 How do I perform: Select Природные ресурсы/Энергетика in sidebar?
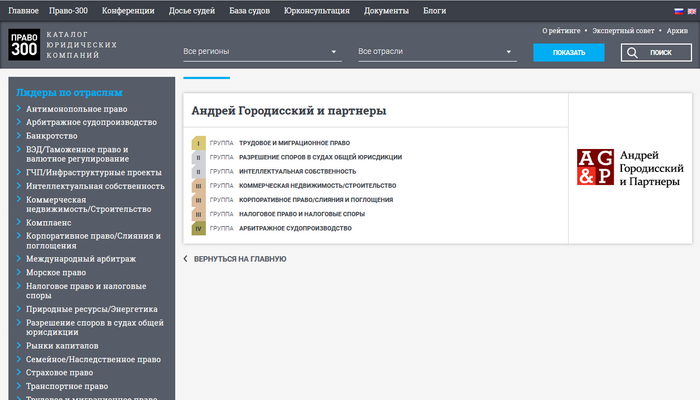pyautogui.click(x=92, y=309)
